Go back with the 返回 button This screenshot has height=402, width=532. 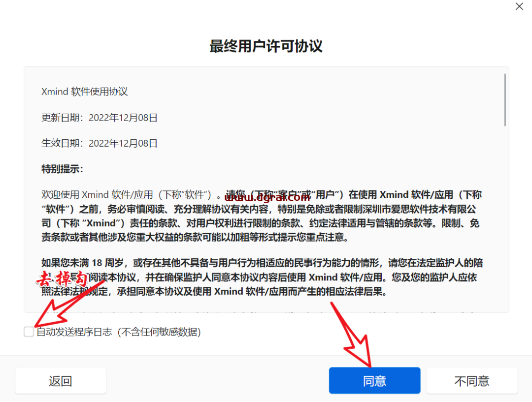point(61,380)
